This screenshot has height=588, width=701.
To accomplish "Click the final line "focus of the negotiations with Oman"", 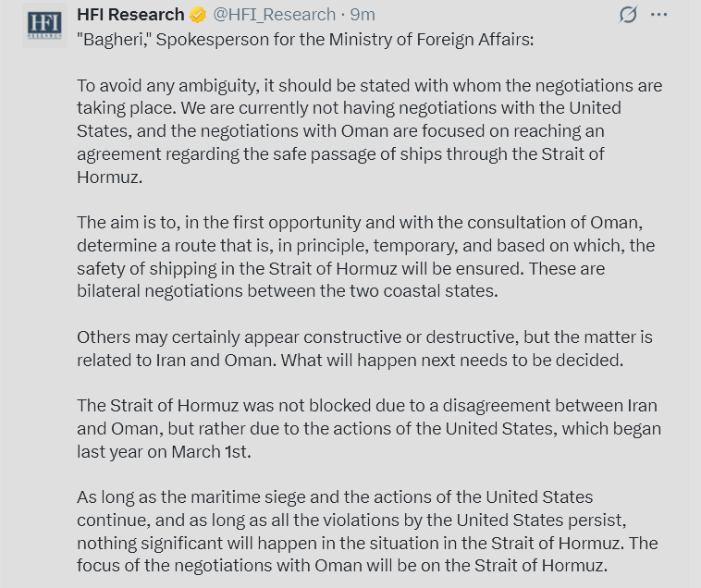I will tap(342, 566).
